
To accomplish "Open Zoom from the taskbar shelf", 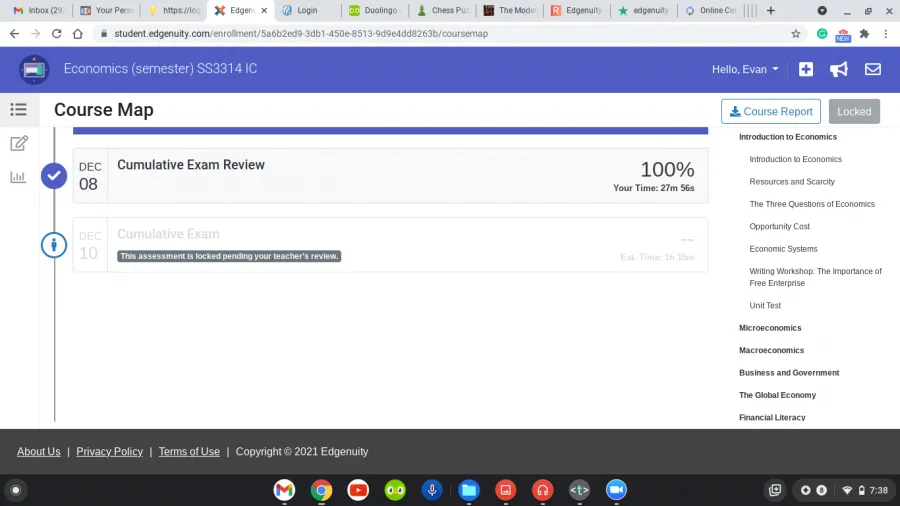I will [x=616, y=490].
